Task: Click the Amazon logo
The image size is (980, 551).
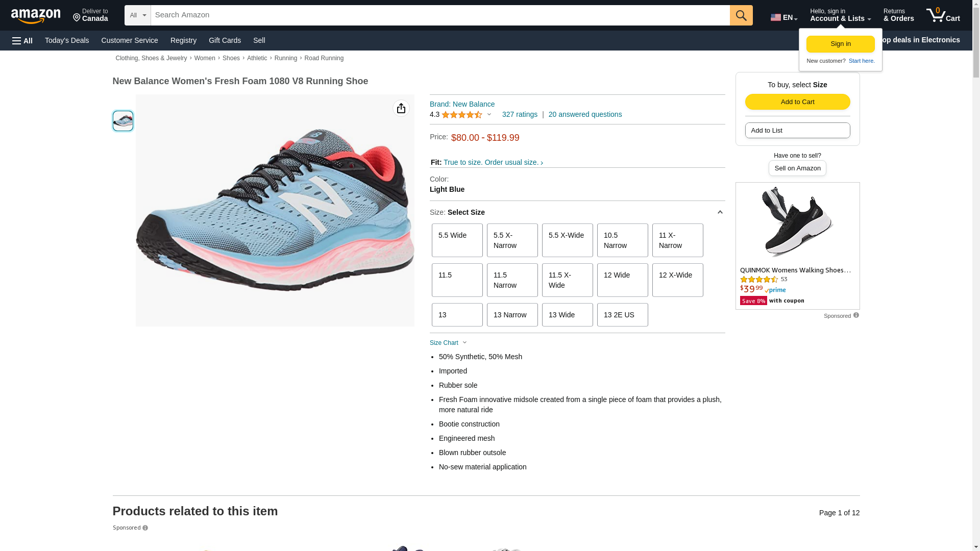Action: (36, 16)
